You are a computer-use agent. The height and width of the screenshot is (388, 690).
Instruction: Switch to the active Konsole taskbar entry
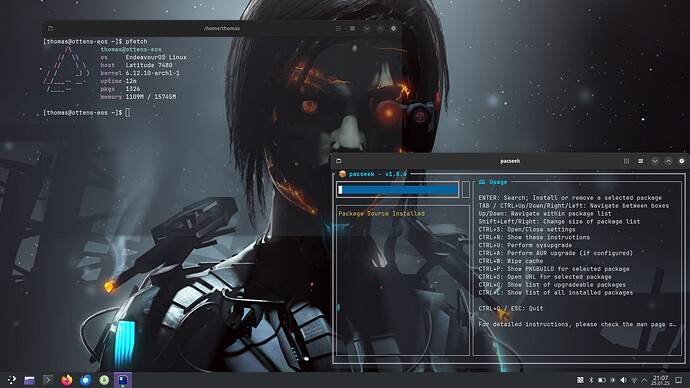click(x=123, y=380)
